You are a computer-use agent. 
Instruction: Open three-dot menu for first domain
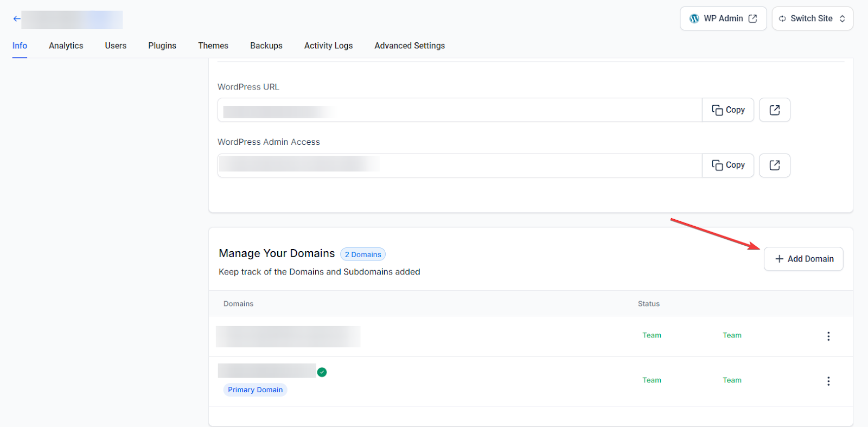pos(828,336)
